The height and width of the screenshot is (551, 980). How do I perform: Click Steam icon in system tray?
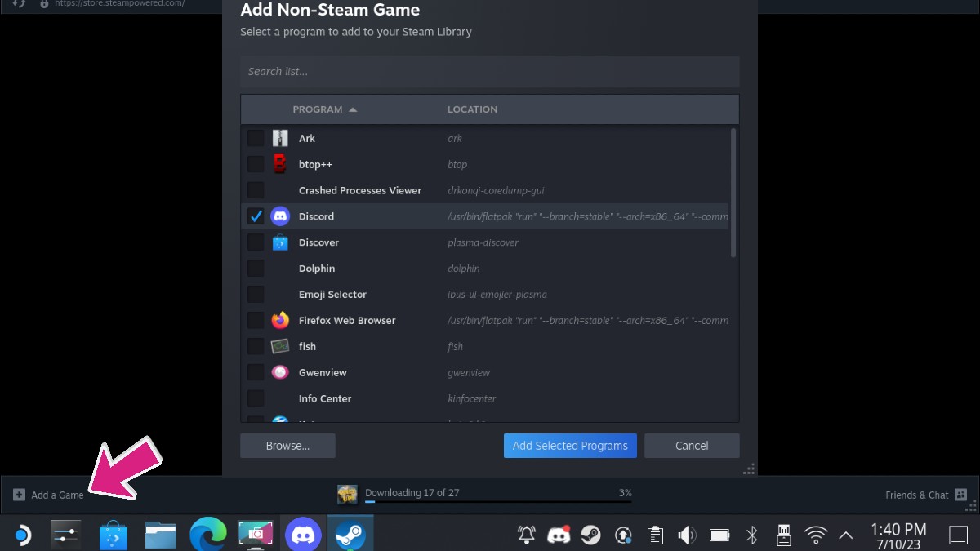click(590, 535)
